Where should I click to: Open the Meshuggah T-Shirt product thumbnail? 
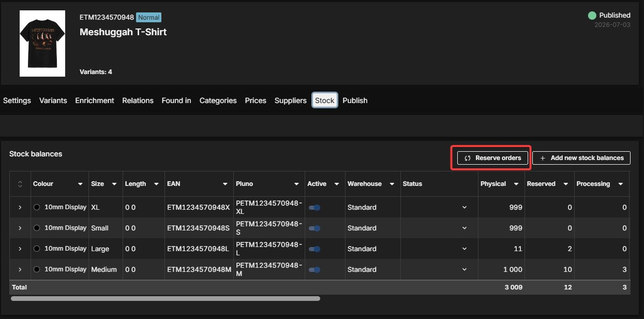pyautogui.click(x=42, y=44)
